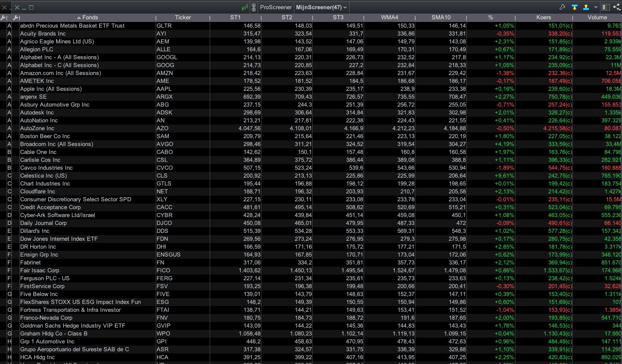Sort by the ST3 column header
Viewport: 622px width, 364px height.
[338, 18]
